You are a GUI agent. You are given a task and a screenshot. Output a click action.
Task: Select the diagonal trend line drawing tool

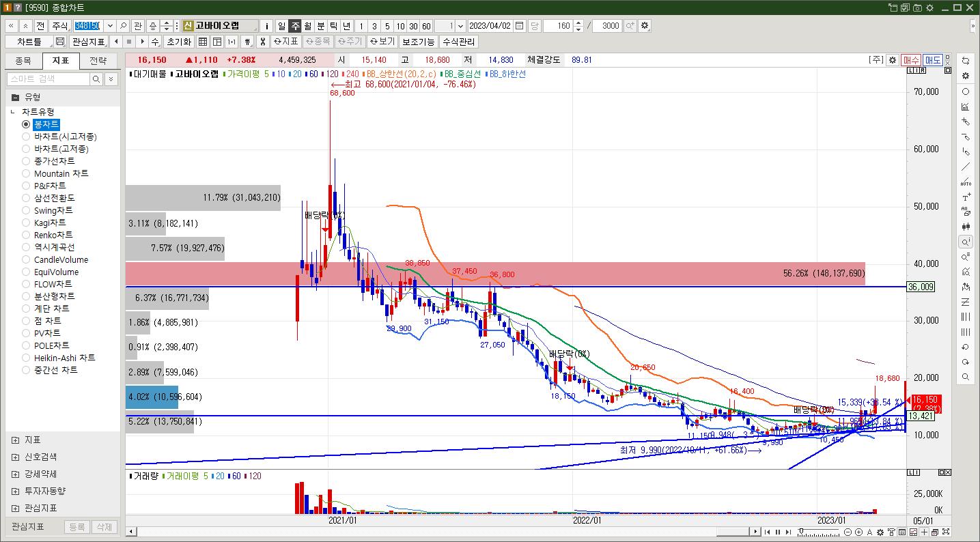[x=966, y=167]
